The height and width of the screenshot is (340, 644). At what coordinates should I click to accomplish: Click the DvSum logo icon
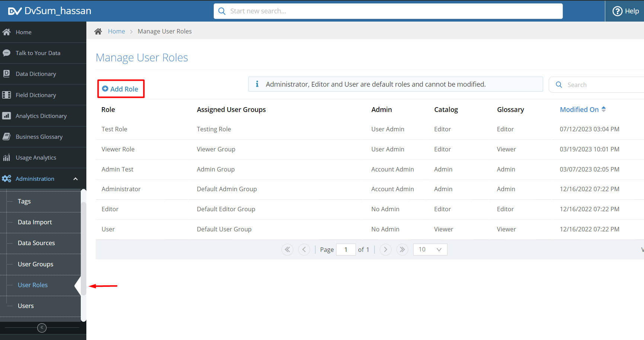click(15, 11)
